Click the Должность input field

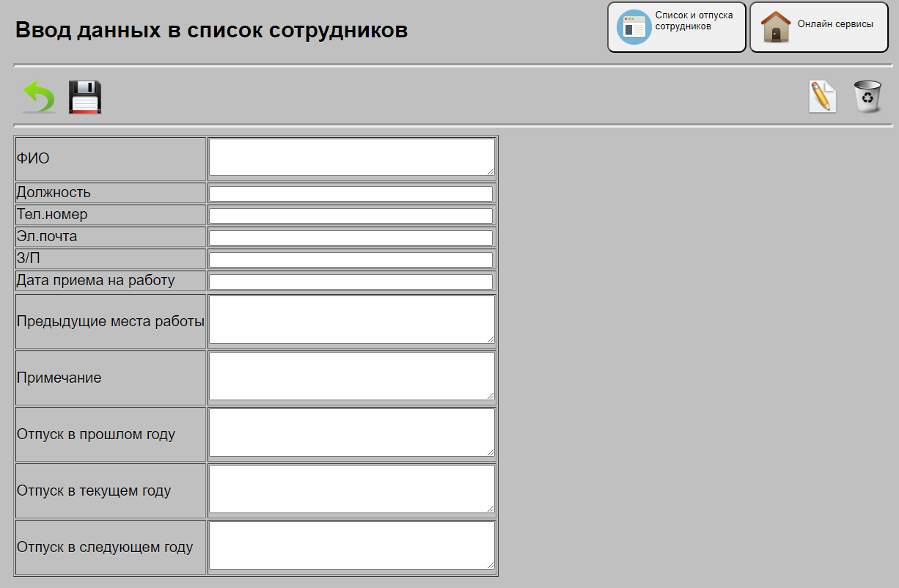[351, 193]
